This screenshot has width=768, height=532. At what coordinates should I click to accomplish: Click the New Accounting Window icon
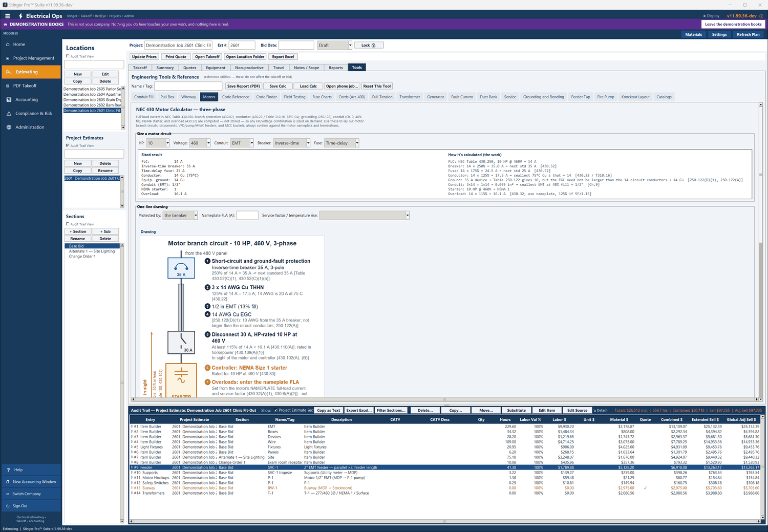pyautogui.click(x=8, y=482)
